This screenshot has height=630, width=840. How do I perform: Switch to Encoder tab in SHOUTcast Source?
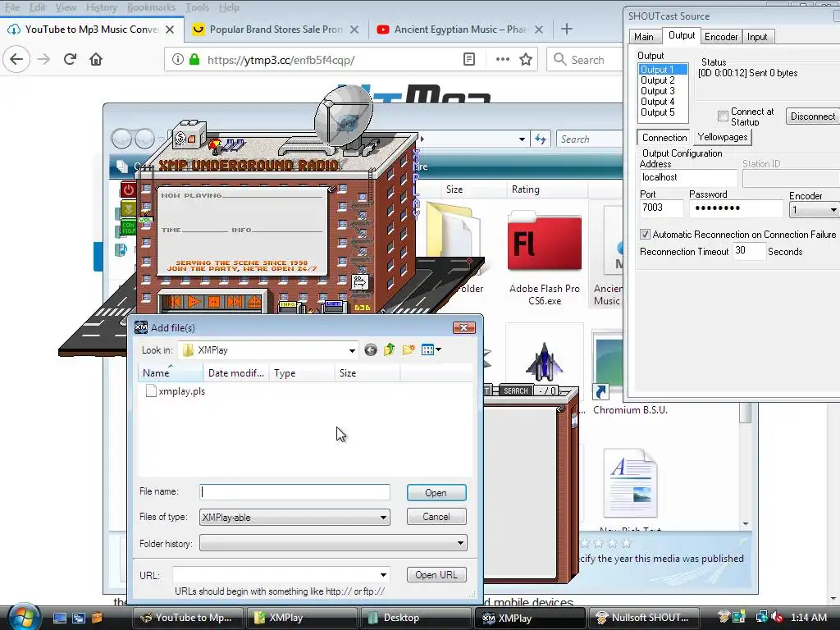pyautogui.click(x=720, y=36)
